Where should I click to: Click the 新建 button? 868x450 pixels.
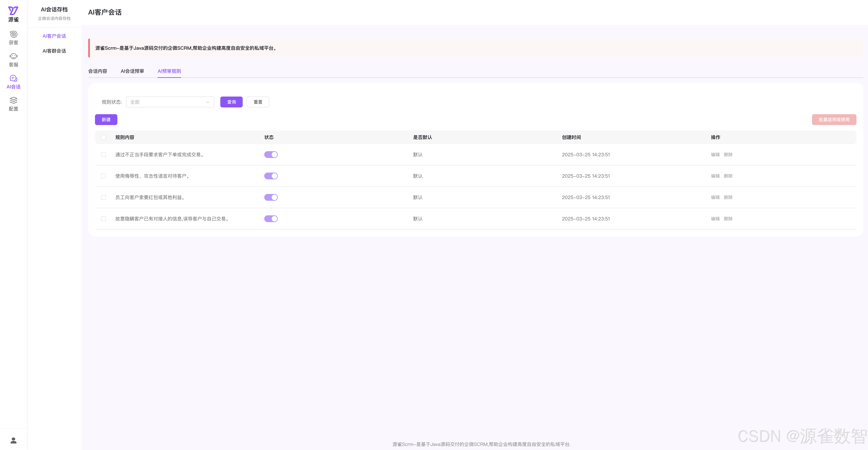[x=106, y=120]
